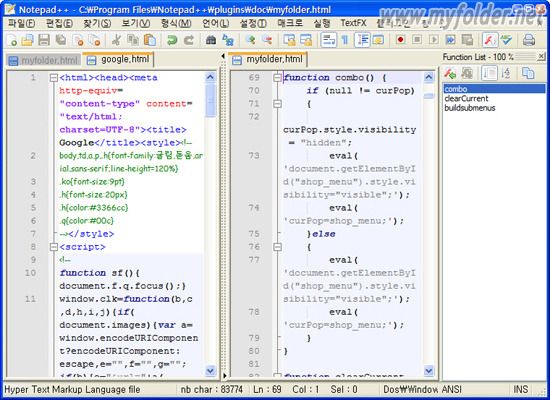Viewport: 550px width, 400px height.
Task: Click right pane scrollbar up arrow
Action: pyautogui.click(x=429, y=77)
